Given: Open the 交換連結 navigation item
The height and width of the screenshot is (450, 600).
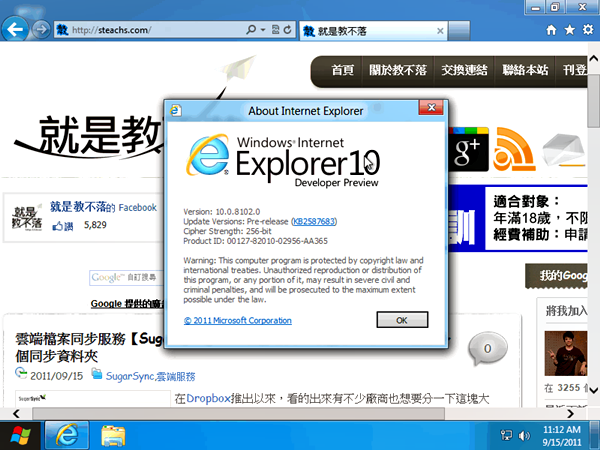Looking at the screenshot, I should pos(464,70).
